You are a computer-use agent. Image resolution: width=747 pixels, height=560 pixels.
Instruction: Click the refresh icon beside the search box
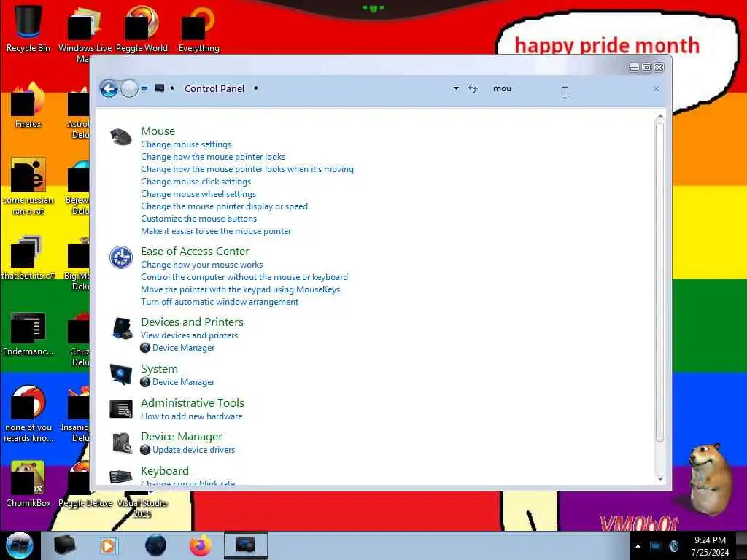point(472,88)
